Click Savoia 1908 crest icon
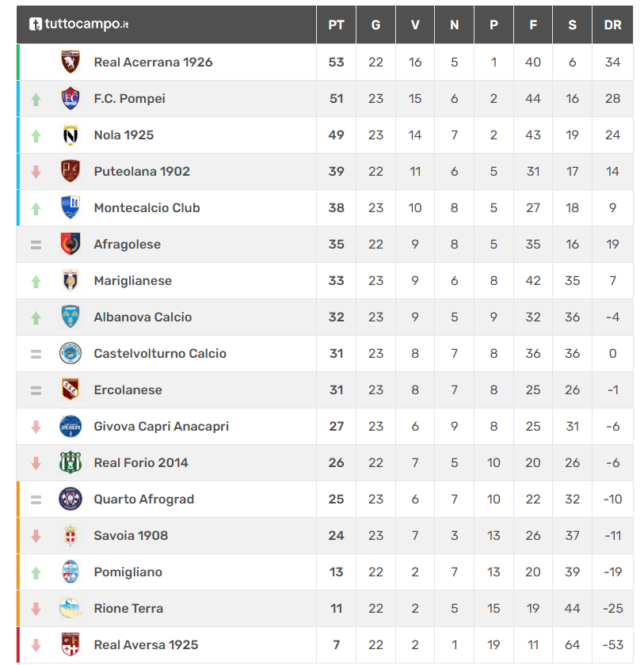Screen dimensions: 644x665 pos(70,536)
